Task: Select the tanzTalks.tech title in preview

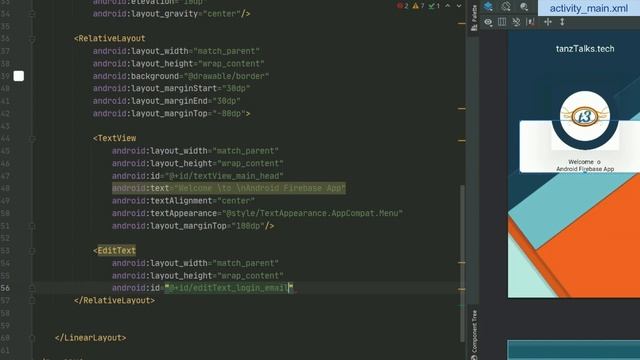Action: (585, 49)
